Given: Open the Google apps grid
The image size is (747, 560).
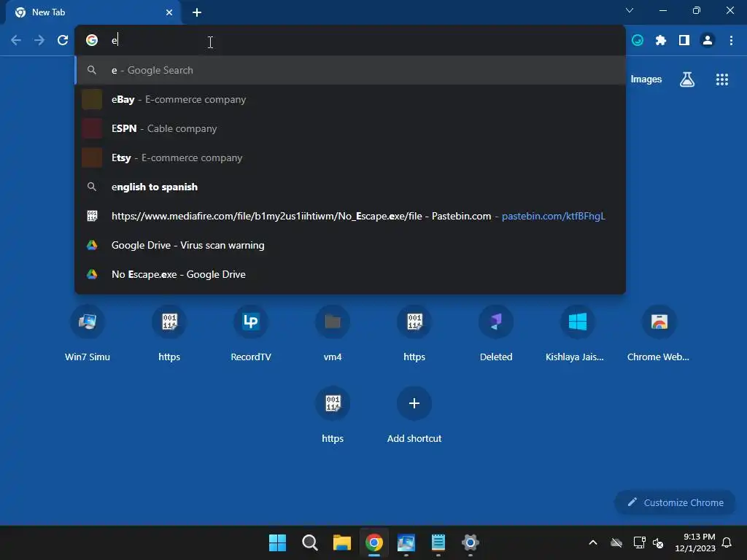Looking at the screenshot, I should click(x=721, y=79).
